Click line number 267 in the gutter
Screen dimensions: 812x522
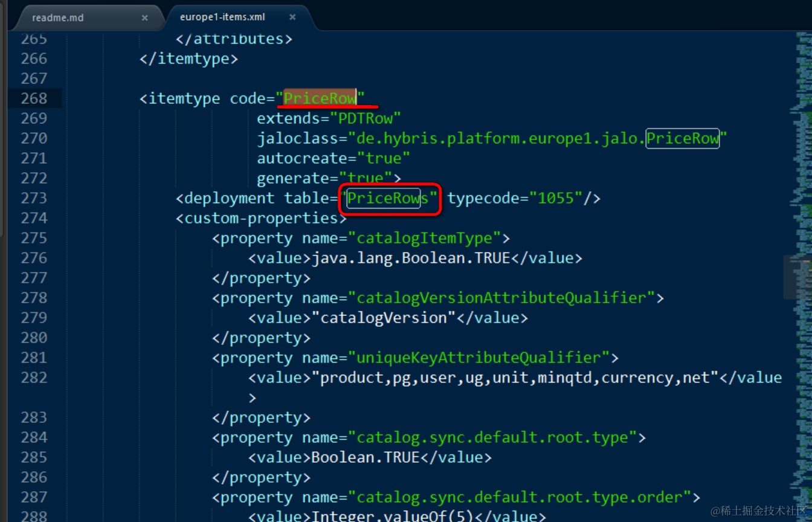pyautogui.click(x=34, y=79)
